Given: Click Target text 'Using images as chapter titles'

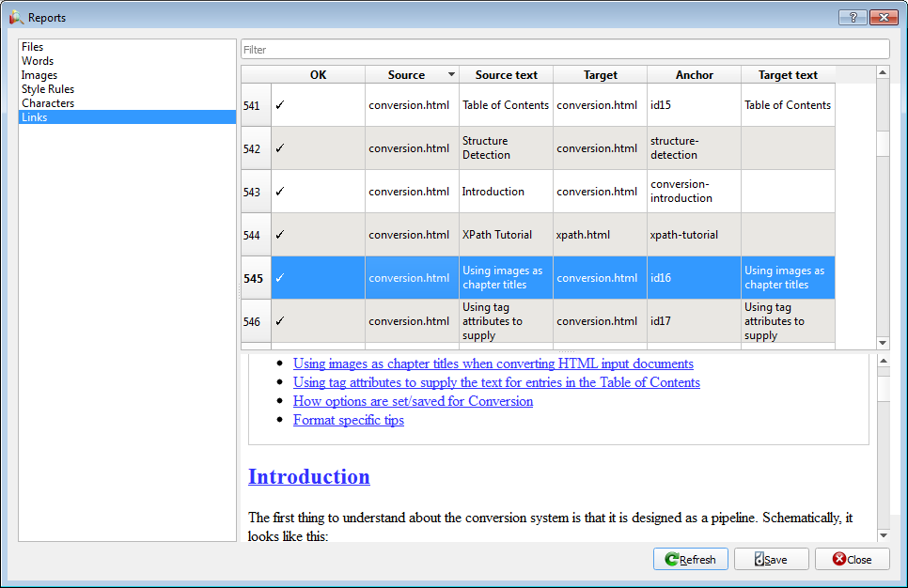Looking at the screenshot, I should coord(788,278).
